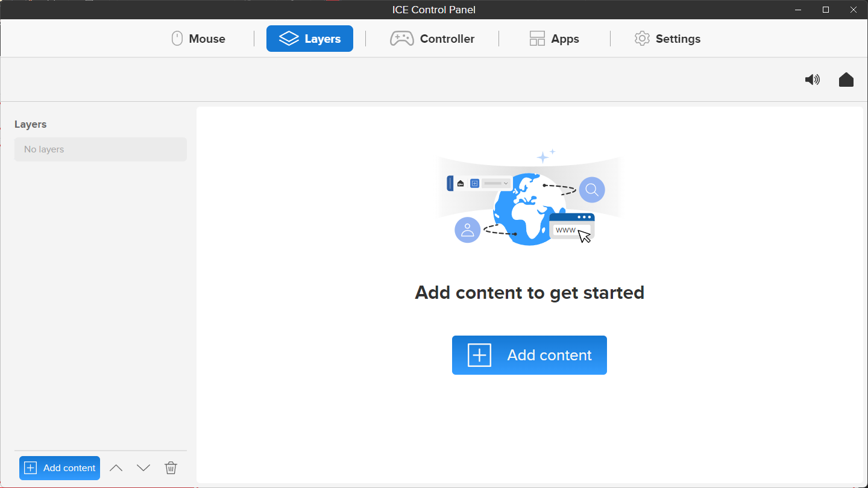The width and height of the screenshot is (868, 488).
Task: Switch to the Controller tab
Action: [x=432, y=39]
